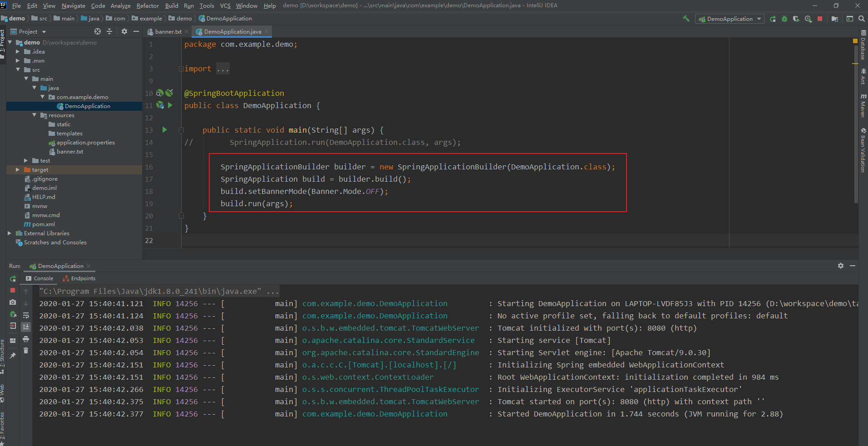Clear all console output with trash icon

(26, 350)
